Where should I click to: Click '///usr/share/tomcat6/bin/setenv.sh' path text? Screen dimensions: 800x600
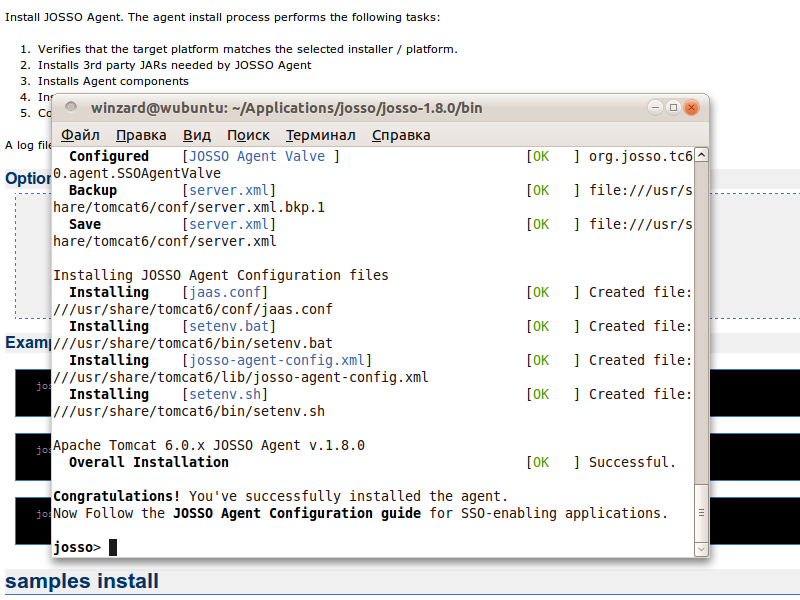click(x=189, y=412)
